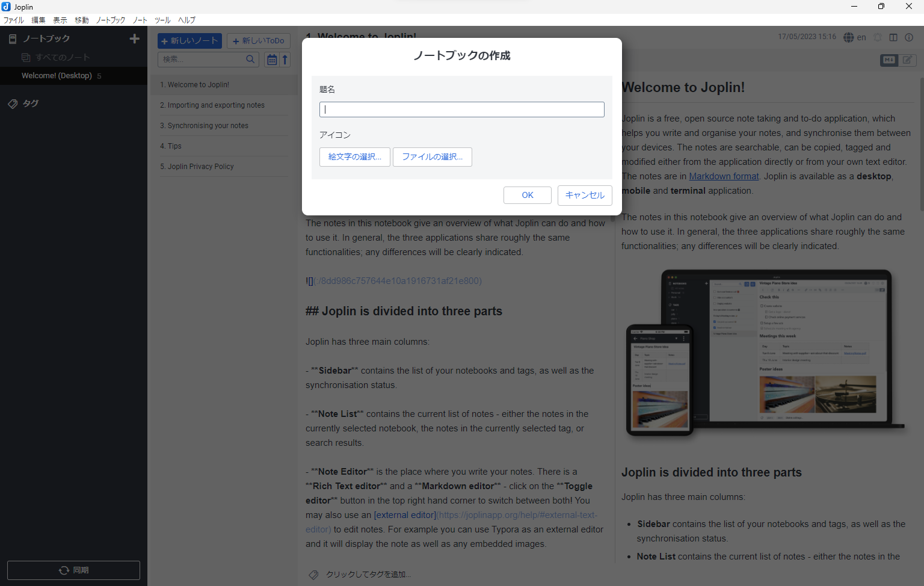Viewport: 924px width, 586px height.
Task: Click キャンセル to dismiss the dialog
Action: 584,195
